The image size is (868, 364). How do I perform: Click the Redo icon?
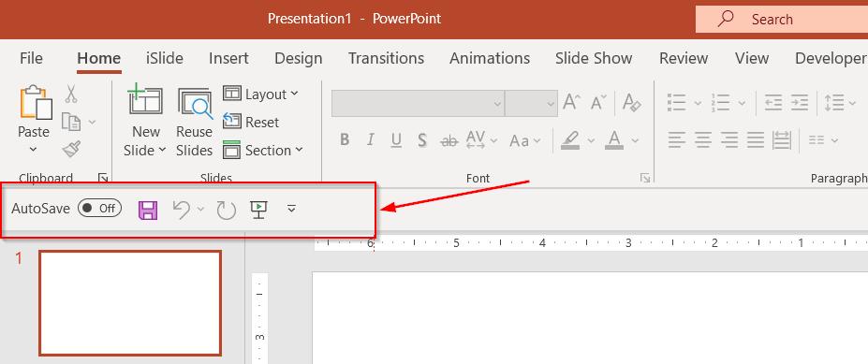[x=227, y=210]
